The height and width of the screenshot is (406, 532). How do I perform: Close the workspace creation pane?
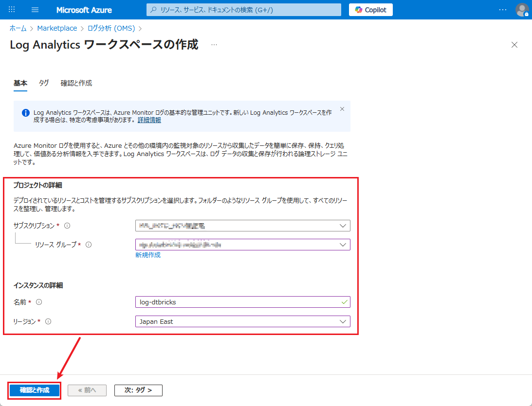pos(514,45)
